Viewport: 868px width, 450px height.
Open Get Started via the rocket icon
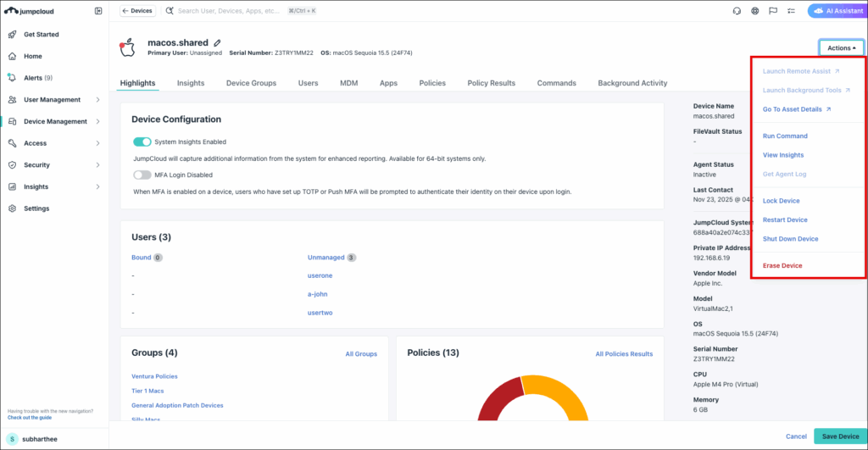click(x=13, y=35)
